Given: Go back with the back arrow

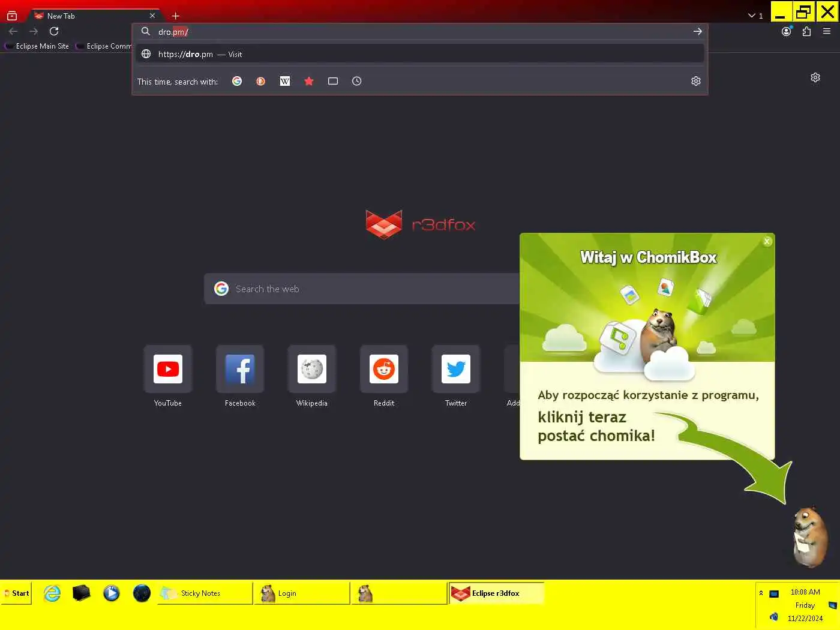Looking at the screenshot, I should [x=13, y=31].
